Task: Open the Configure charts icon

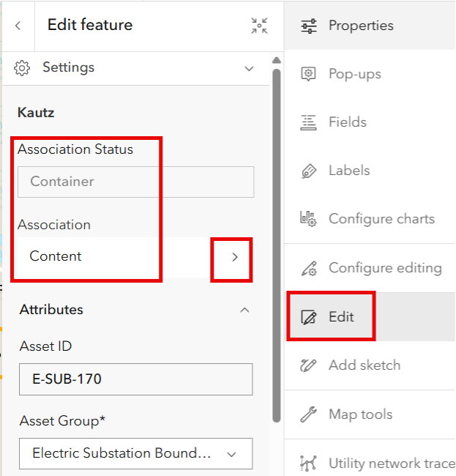Action: (309, 219)
